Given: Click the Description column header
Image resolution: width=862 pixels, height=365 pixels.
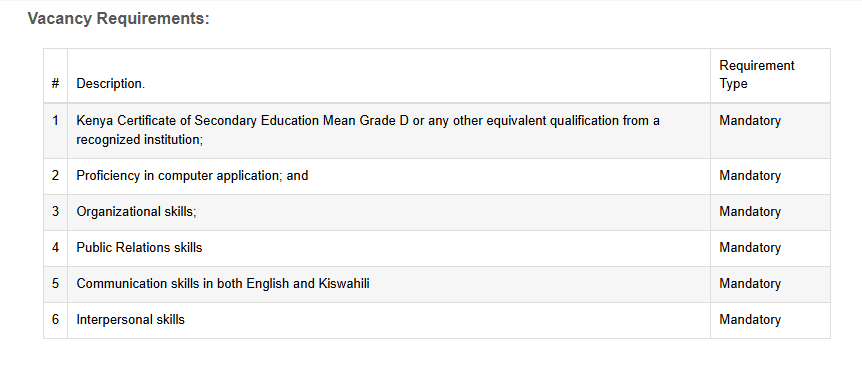Looking at the screenshot, I should click(x=110, y=84).
